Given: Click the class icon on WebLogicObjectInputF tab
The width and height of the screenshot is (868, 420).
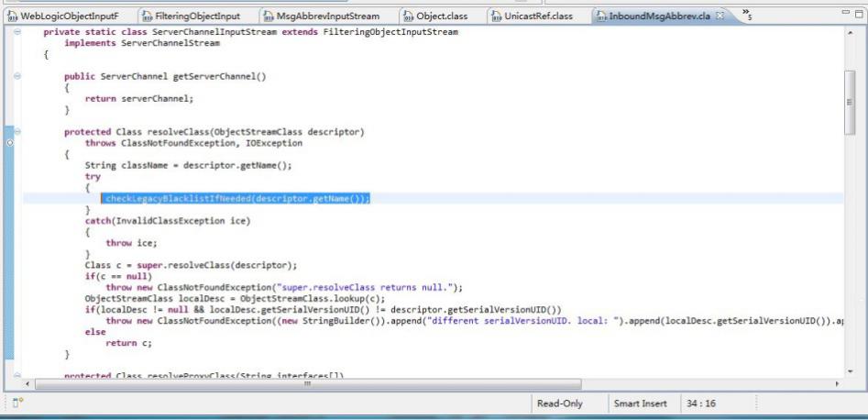Looking at the screenshot, I should pos(11,16).
